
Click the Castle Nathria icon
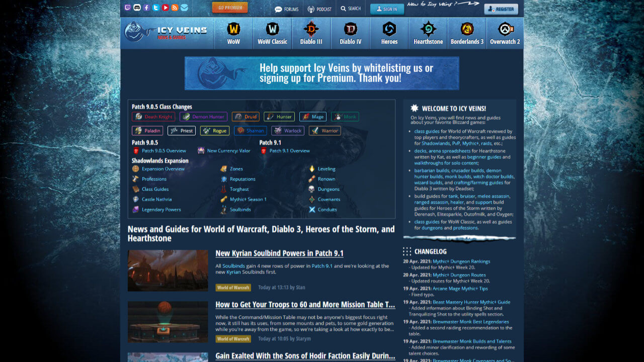click(x=135, y=199)
